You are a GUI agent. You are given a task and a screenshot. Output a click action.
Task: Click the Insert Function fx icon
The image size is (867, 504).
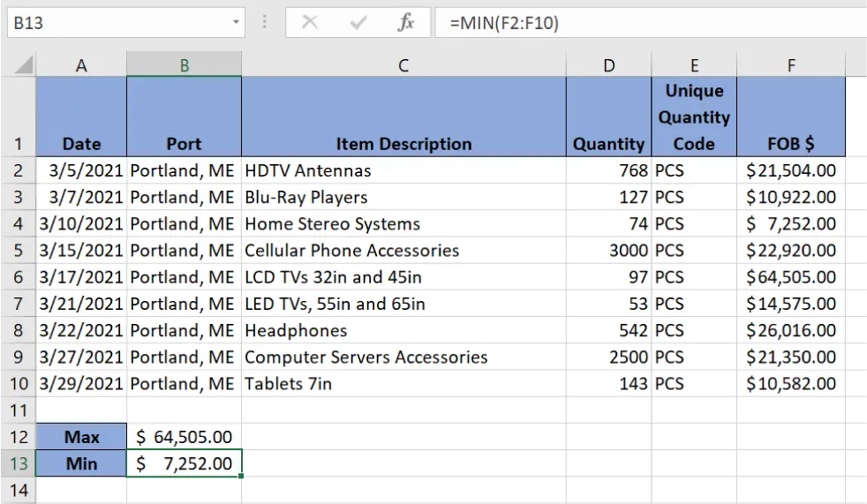coord(405,24)
